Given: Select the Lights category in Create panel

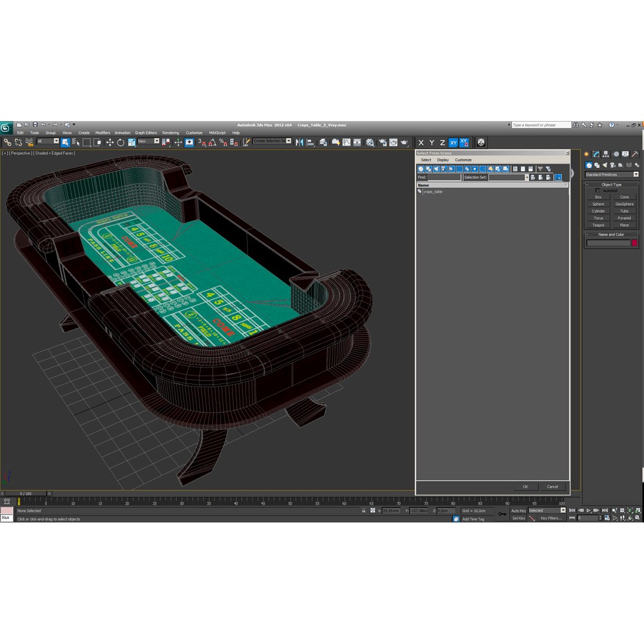Looking at the screenshot, I should [x=605, y=165].
